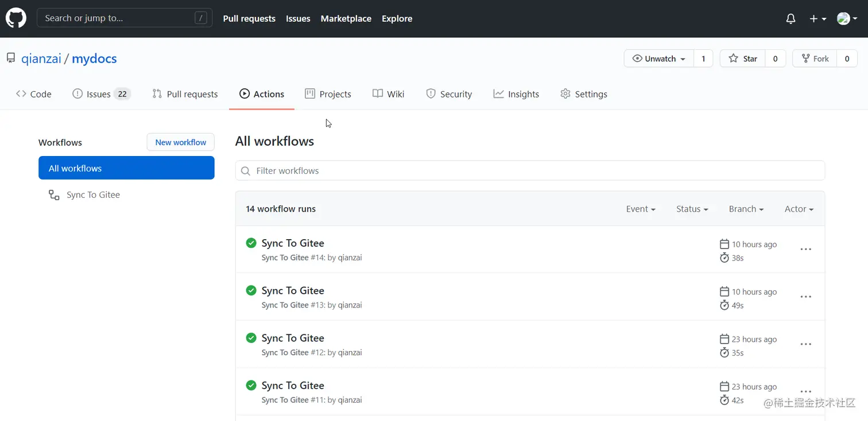Open the repository Pull requests tab
868x421 pixels.
point(185,94)
